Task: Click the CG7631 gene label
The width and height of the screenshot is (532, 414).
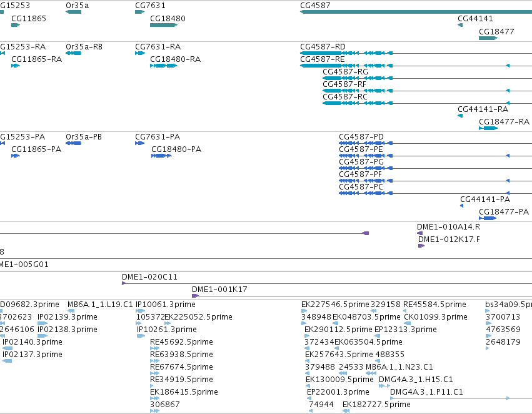Action: (x=150, y=6)
